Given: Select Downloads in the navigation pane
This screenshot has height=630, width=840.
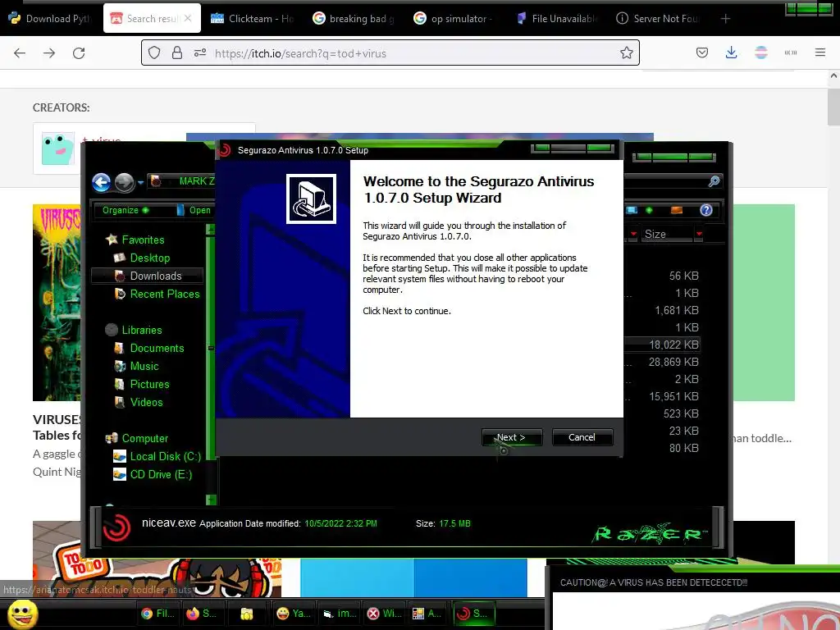Looking at the screenshot, I should point(148,276).
